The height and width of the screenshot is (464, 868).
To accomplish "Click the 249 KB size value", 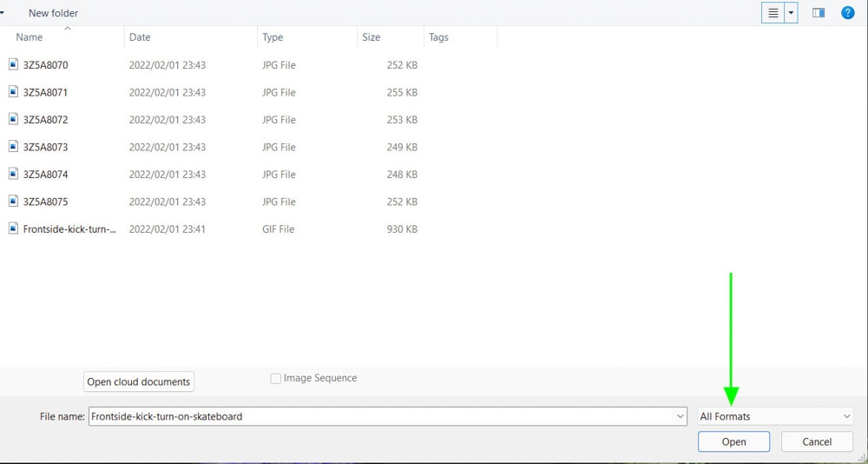I will tap(402, 147).
